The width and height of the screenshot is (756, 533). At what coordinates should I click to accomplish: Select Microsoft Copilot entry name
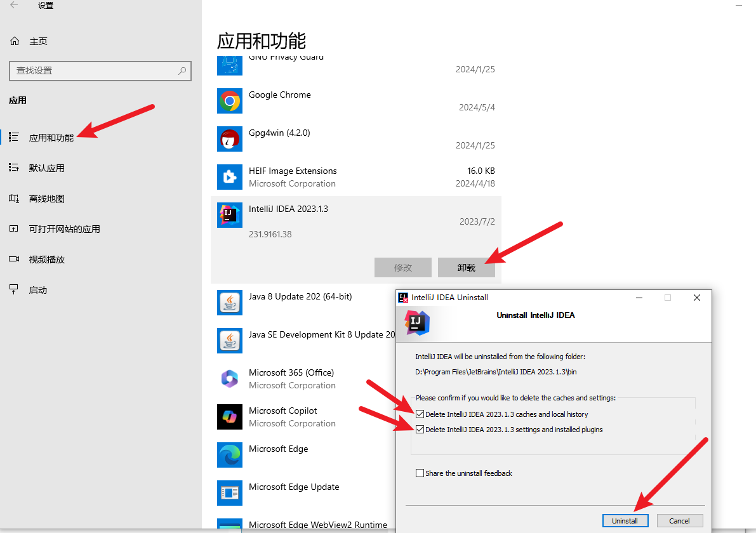pos(283,411)
